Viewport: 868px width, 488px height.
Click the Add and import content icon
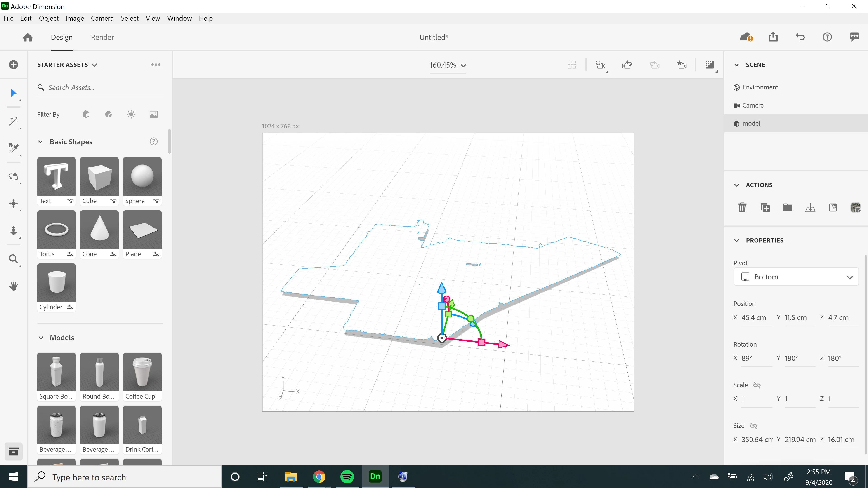point(14,65)
